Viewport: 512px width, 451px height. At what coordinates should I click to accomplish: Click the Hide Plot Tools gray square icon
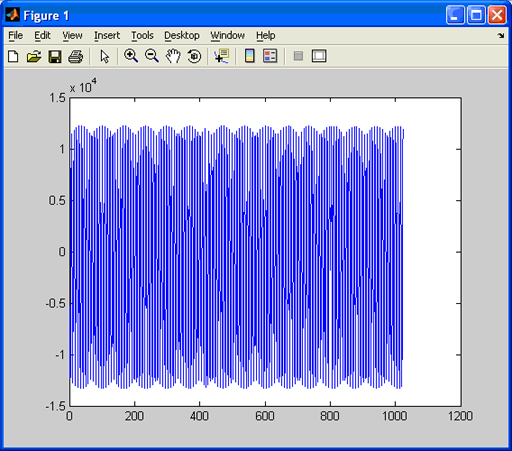coord(298,56)
